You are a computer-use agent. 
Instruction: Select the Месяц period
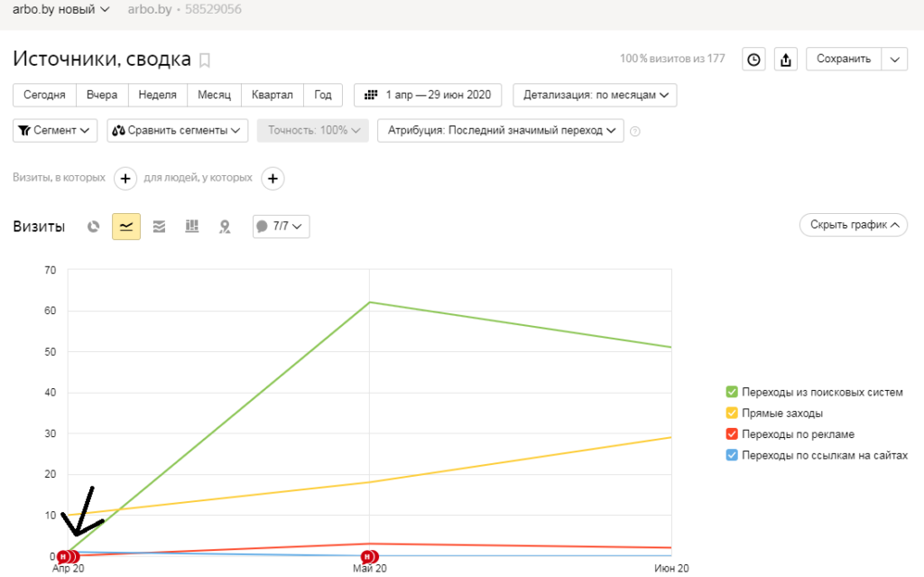215,95
